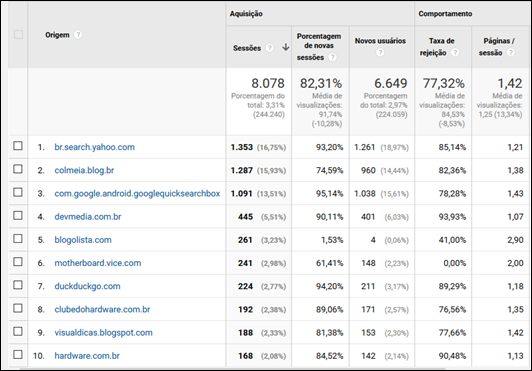Select the motherboard.vice.com row checkbox
The height and width of the screenshot is (371, 532).
tap(18, 262)
